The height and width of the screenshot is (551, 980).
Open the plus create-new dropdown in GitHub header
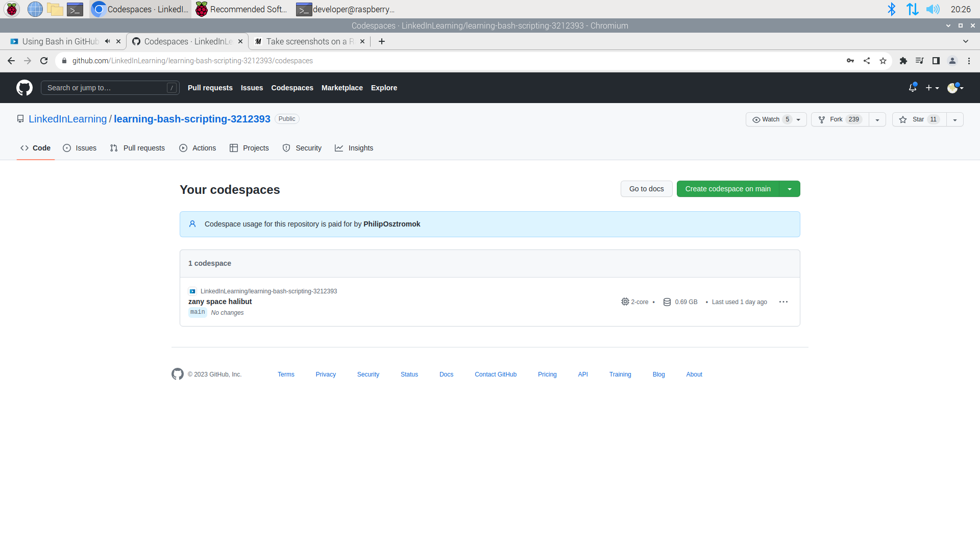(x=933, y=88)
